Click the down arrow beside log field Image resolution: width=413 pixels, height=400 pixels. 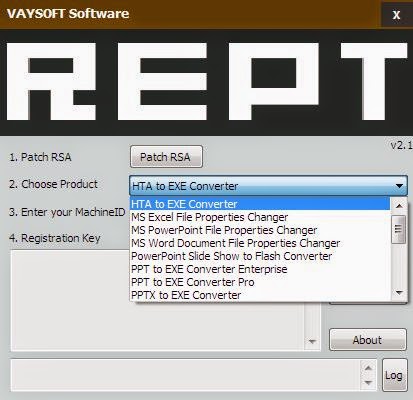tap(368, 382)
